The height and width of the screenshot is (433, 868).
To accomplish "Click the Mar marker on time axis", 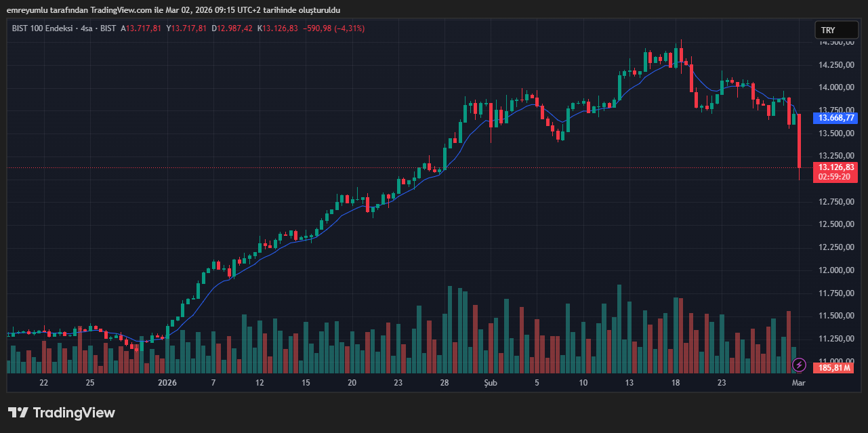I will pos(800,383).
